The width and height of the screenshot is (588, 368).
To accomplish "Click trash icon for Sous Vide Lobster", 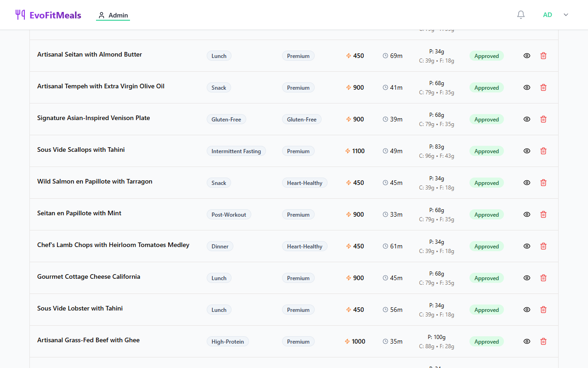I will [x=543, y=310].
